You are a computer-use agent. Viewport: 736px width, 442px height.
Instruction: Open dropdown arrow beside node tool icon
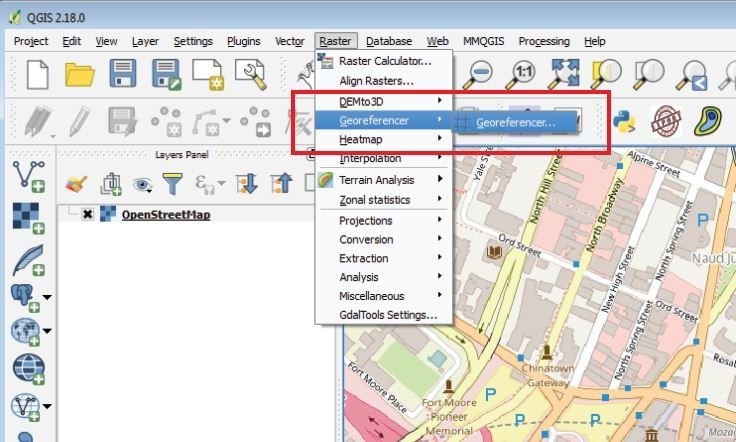pos(227,121)
